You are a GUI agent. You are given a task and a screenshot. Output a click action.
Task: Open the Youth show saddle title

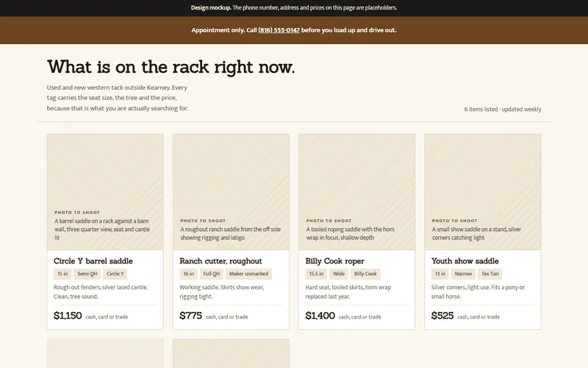[465, 261]
